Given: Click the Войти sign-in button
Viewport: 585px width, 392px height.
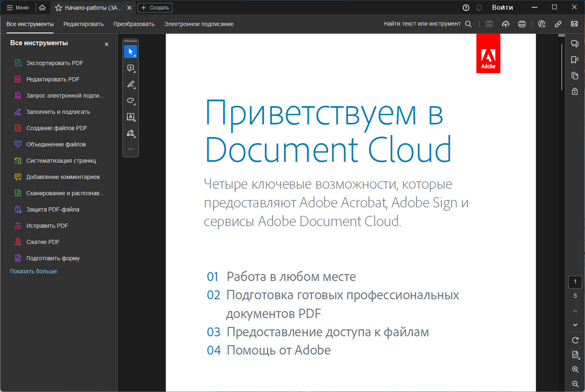Looking at the screenshot, I should (502, 7).
